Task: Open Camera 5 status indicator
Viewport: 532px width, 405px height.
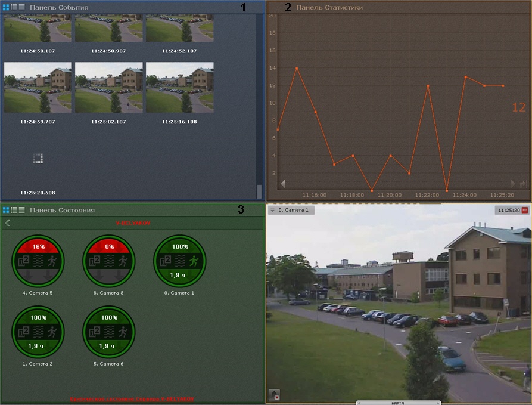Action: click(x=38, y=261)
